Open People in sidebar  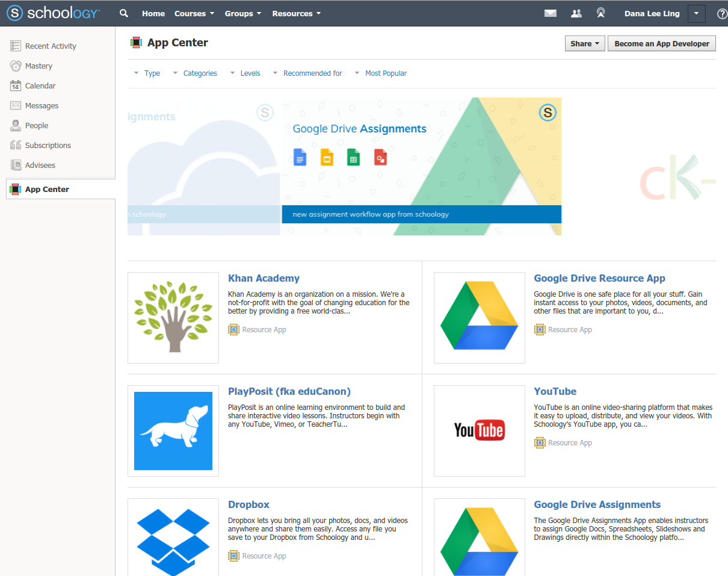click(x=37, y=125)
